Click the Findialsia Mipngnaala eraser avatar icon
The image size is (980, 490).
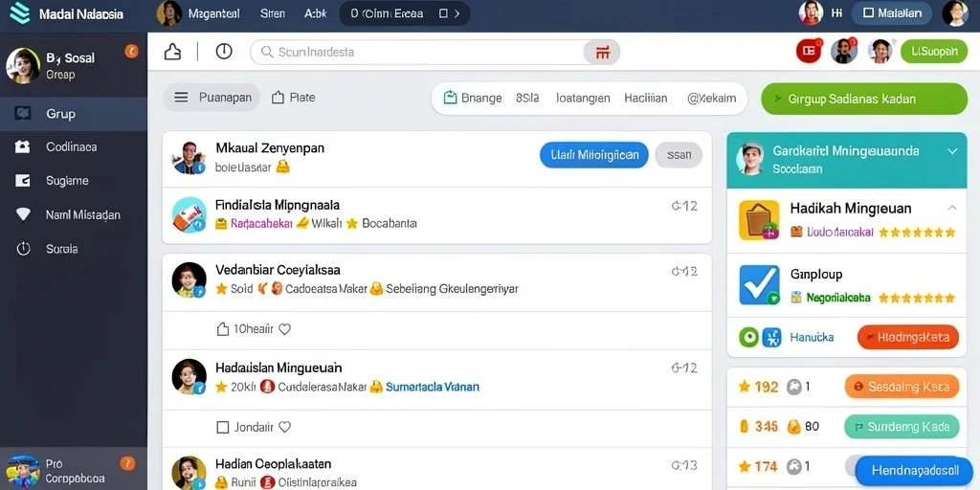point(189,215)
